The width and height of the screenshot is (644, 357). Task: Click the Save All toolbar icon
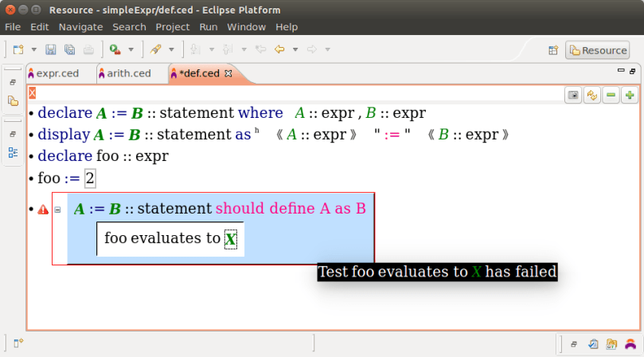(x=69, y=49)
